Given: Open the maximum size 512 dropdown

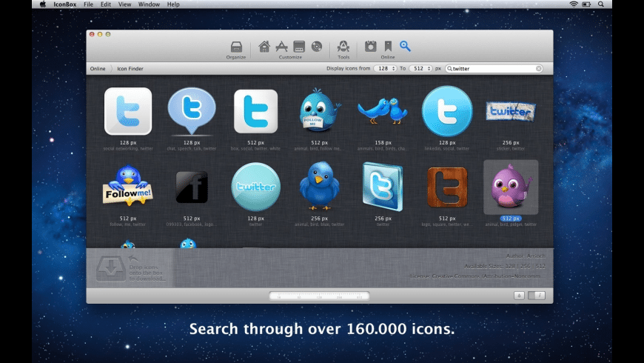Looking at the screenshot, I should (420, 69).
